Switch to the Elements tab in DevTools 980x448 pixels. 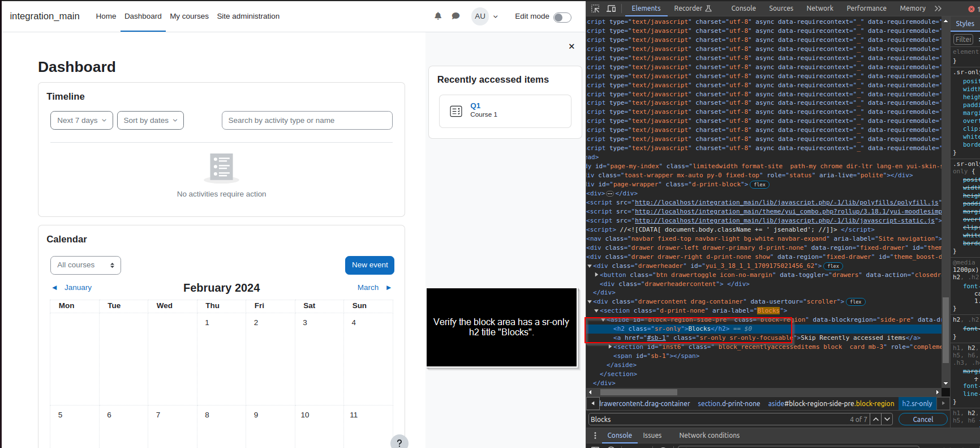point(646,8)
